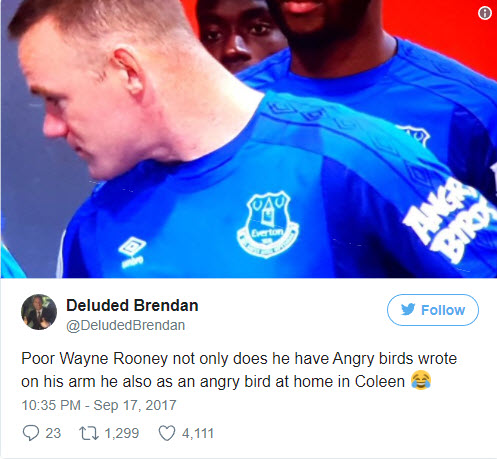The height and width of the screenshot is (459, 497).
Task: Click the info icon on the photo
Action: pos(485,13)
